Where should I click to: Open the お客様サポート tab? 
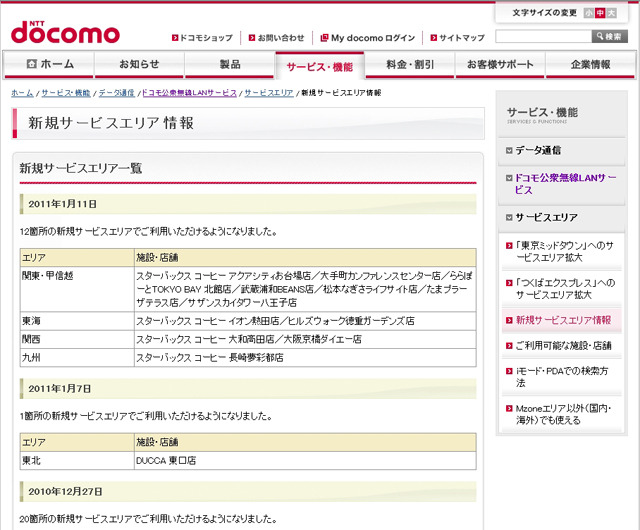tap(500, 64)
